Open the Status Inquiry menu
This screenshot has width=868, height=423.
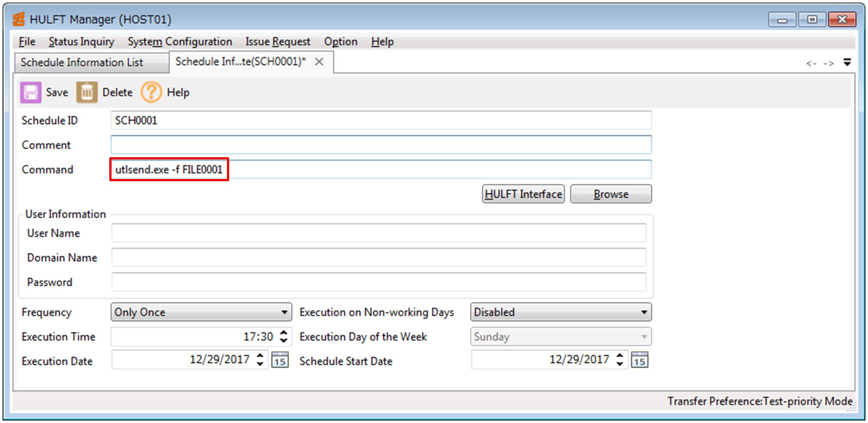click(x=81, y=42)
